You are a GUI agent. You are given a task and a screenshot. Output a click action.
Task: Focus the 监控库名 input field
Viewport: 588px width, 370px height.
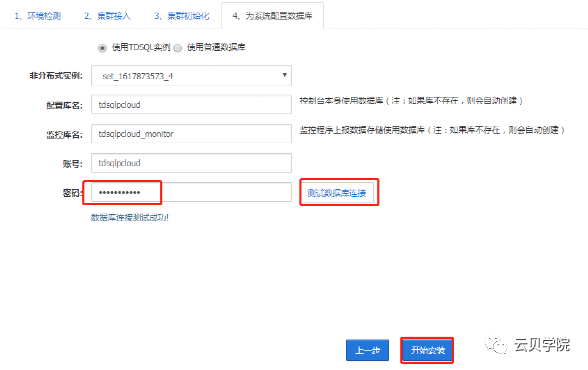pyautogui.click(x=191, y=134)
